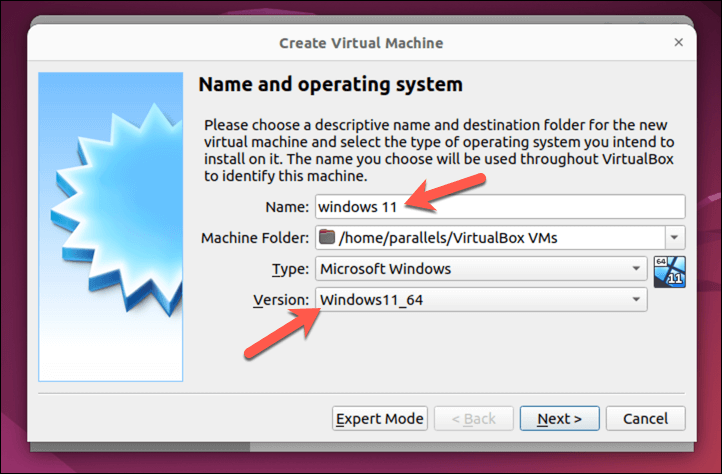Click the Name and operating system heading
The height and width of the screenshot is (474, 722).
pos(331,85)
